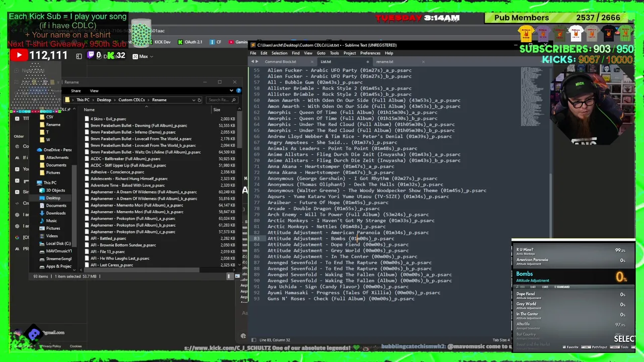Select AFI - Last Caress_p.psarc file

[x=112, y=265]
